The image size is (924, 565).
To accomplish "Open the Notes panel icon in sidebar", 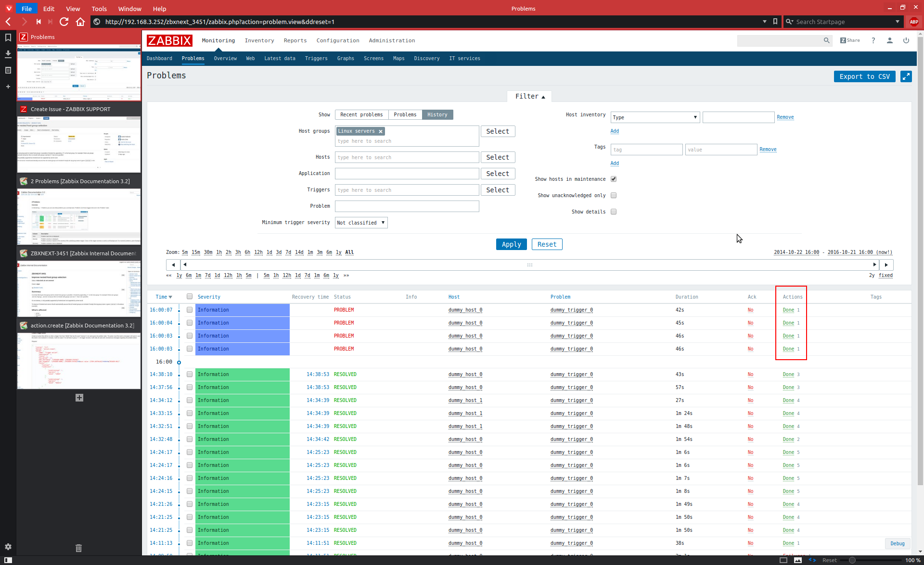I will click(8, 70).
